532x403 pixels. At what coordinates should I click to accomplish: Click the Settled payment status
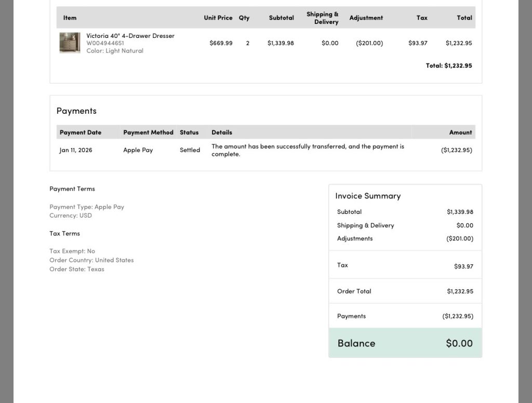pos(190,150)
